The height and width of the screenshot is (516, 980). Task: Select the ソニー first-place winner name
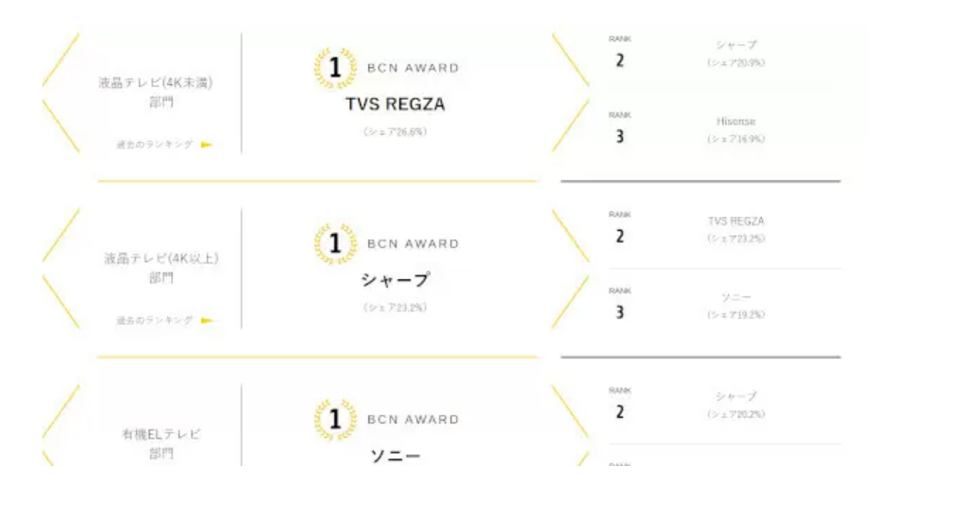[x=395, y=457]
